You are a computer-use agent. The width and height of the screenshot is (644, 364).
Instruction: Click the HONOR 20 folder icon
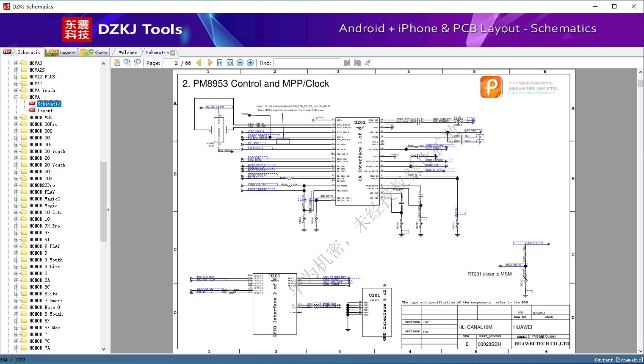click(x=24, y=158)
